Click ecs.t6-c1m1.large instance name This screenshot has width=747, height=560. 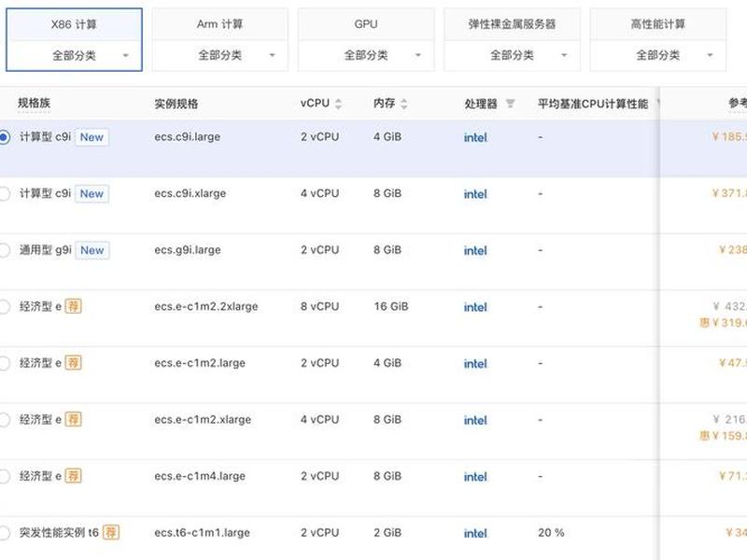(202, 533)
